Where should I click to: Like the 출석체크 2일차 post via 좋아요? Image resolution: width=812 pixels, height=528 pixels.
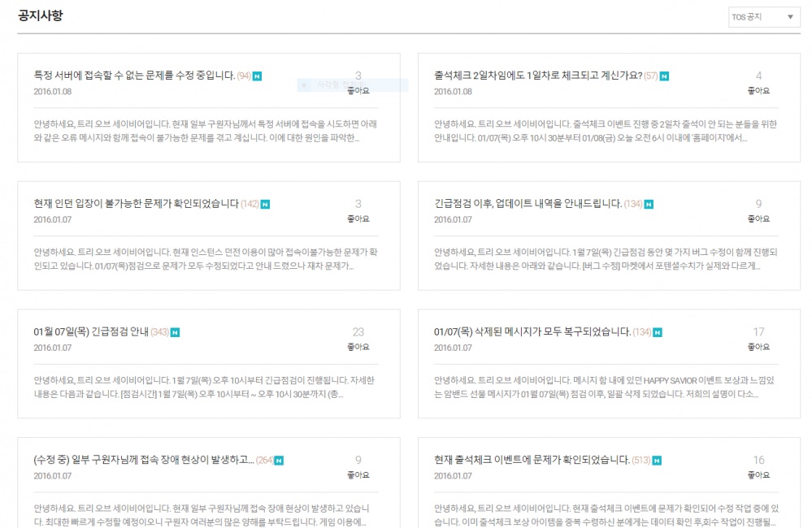758,91
